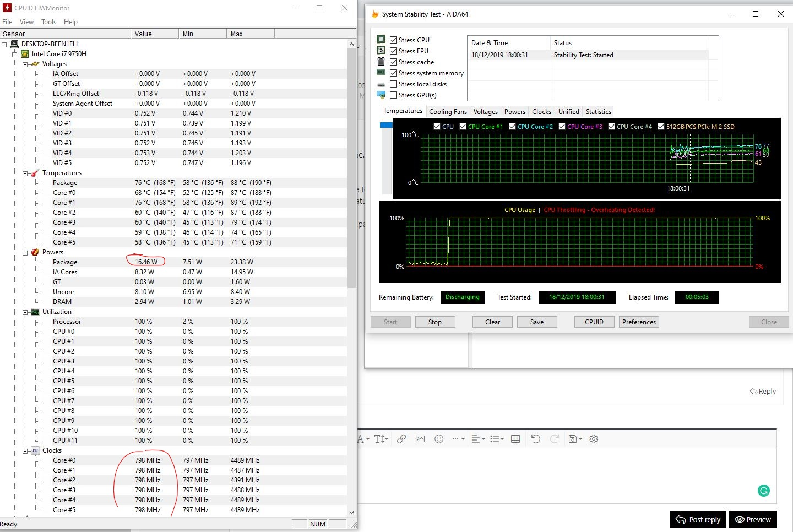Enable the Stress GPU(s) checkbox
Screen dimensions: 793x532
click(393, 95)
